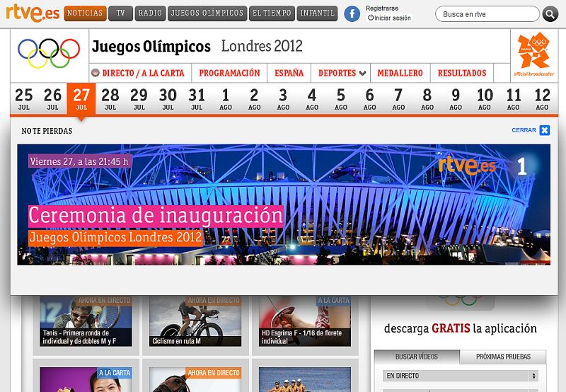The width and height of the screenshot is (566, 392).
Task: Click the Olympic rings logo
Action: pos(49,53)
